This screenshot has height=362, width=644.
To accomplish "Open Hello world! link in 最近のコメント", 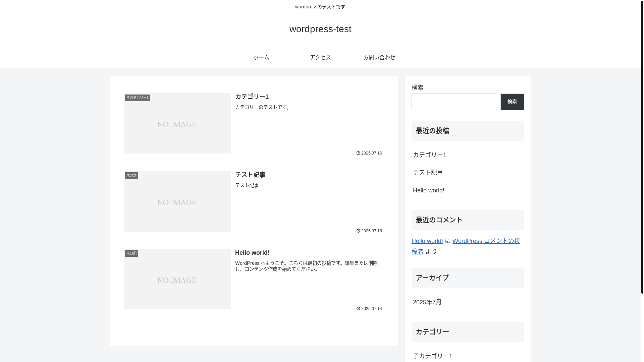I will click(x=427, y=241).
